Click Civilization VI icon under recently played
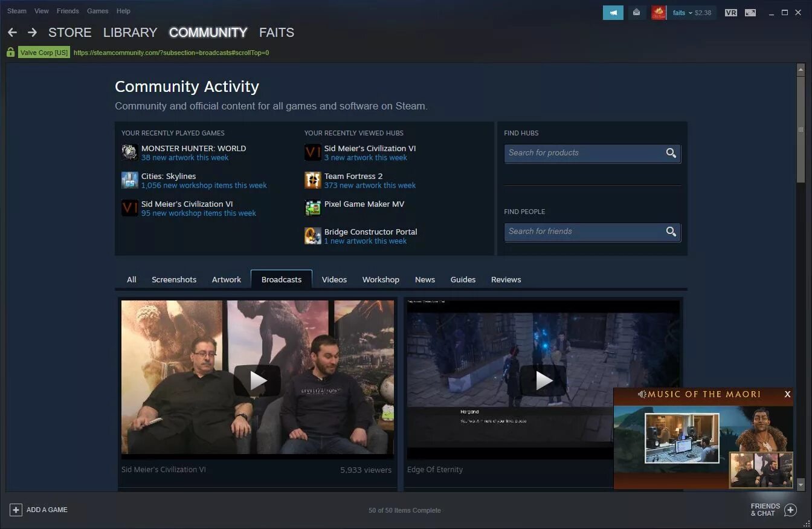This screenshot has width=812, height=529. click(x=129, y=208)
